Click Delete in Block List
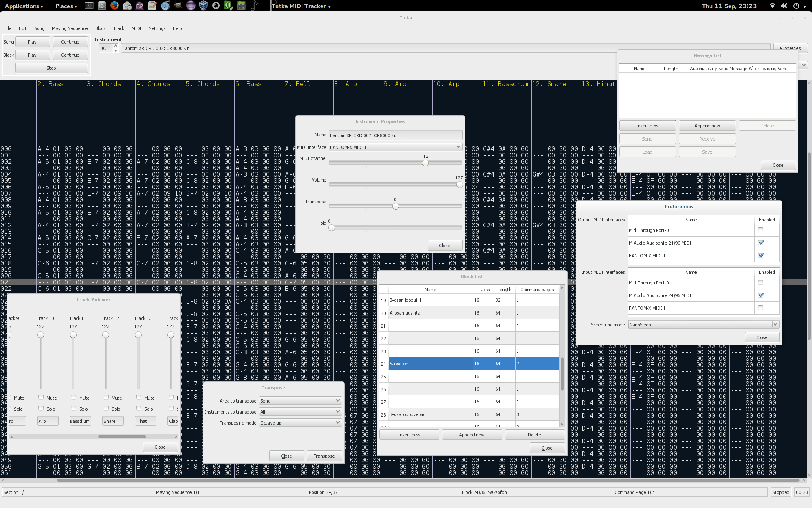The width and height of the screenshot is (812, 508). coord(534,435)
